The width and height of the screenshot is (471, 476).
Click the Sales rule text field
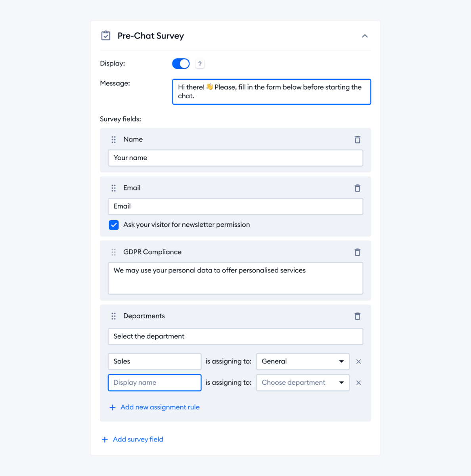point(154,361)
